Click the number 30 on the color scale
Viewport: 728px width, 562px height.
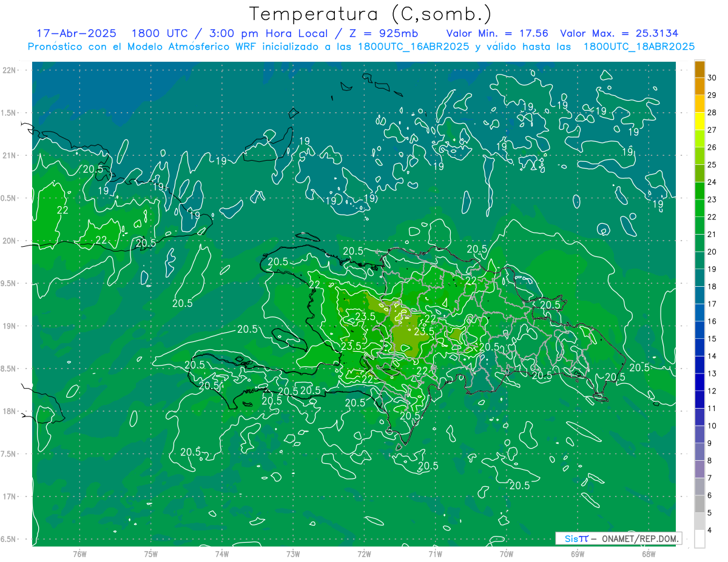pos(712,78)
